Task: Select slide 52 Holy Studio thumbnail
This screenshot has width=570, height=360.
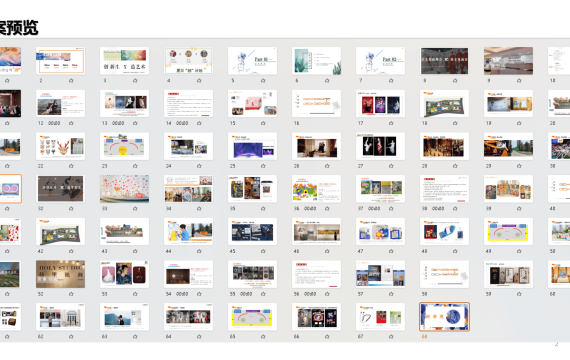Action: (60, 274)
